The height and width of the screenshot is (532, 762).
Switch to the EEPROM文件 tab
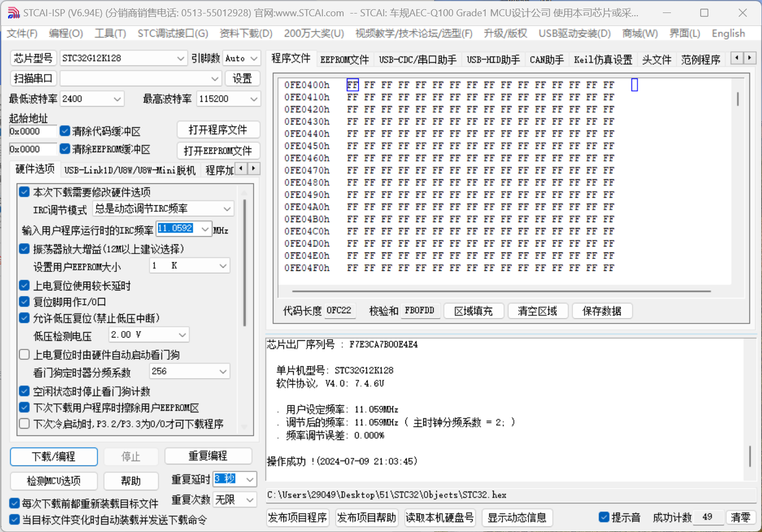pos(345,60)
